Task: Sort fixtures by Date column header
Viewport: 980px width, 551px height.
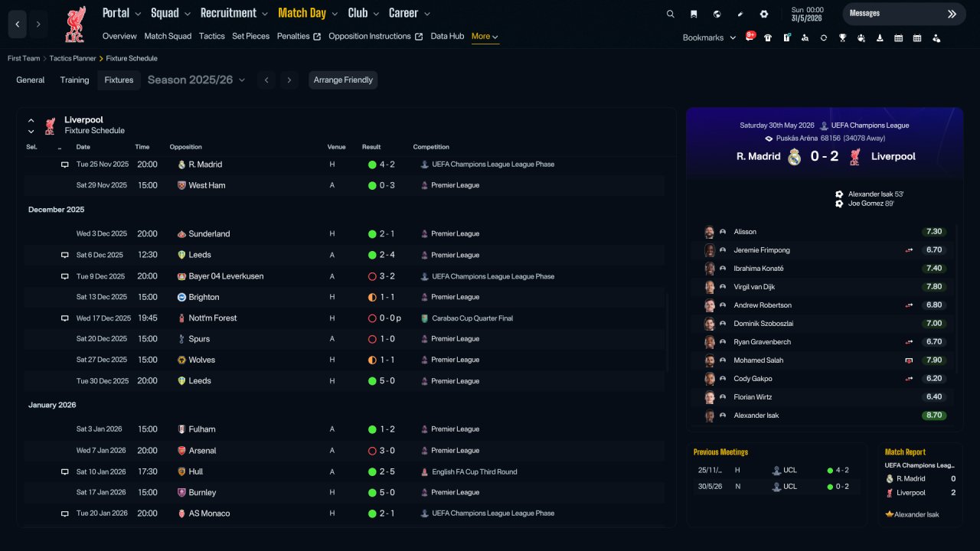Action: [x=83, y=147]
